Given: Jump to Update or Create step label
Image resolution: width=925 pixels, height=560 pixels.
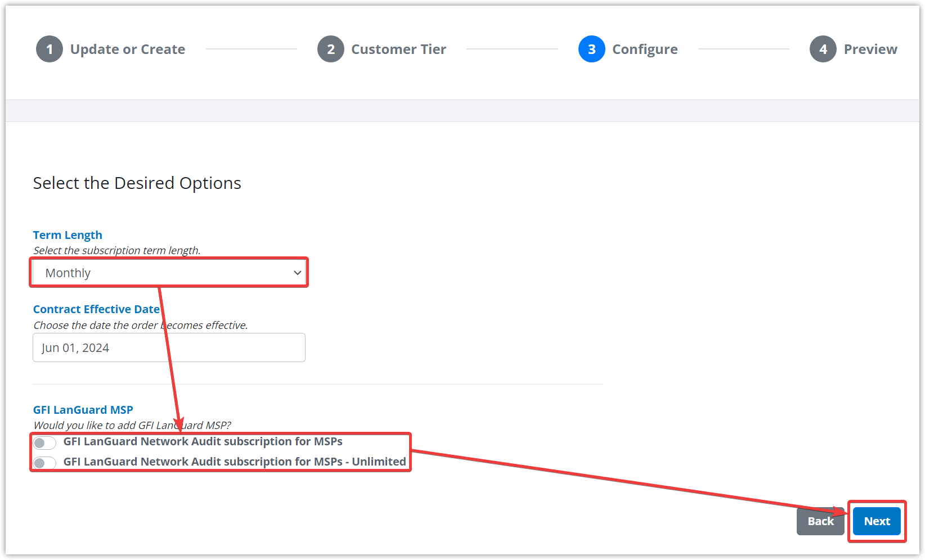Looking at the screenshot, I should tap(128, 49).
